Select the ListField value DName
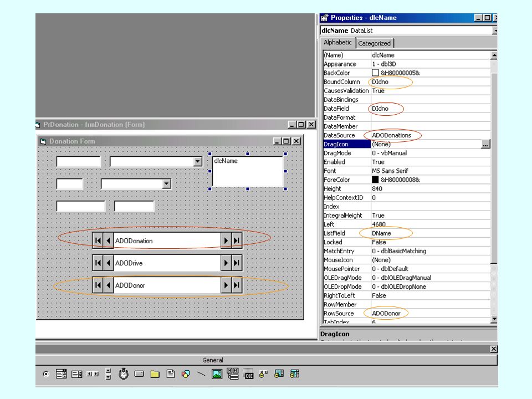 [x=381, y=233]
